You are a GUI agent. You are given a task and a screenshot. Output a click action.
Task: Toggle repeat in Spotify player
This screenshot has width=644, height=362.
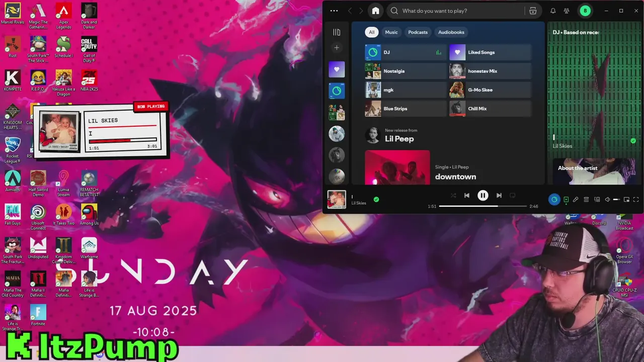click(512, 196)
